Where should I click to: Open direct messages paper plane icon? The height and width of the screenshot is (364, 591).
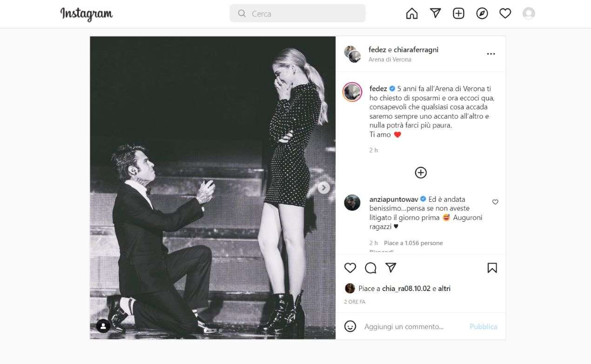(x=435, y=13)
